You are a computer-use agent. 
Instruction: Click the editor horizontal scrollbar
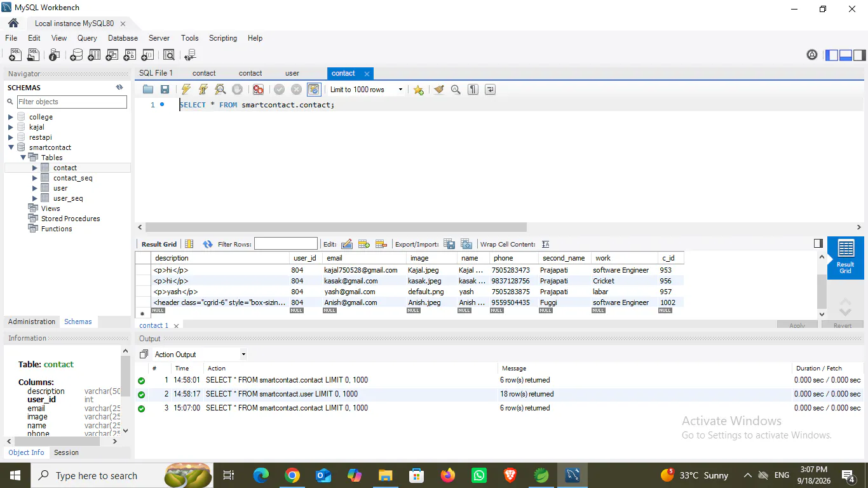pyautogui.click(x=336, y=227)
